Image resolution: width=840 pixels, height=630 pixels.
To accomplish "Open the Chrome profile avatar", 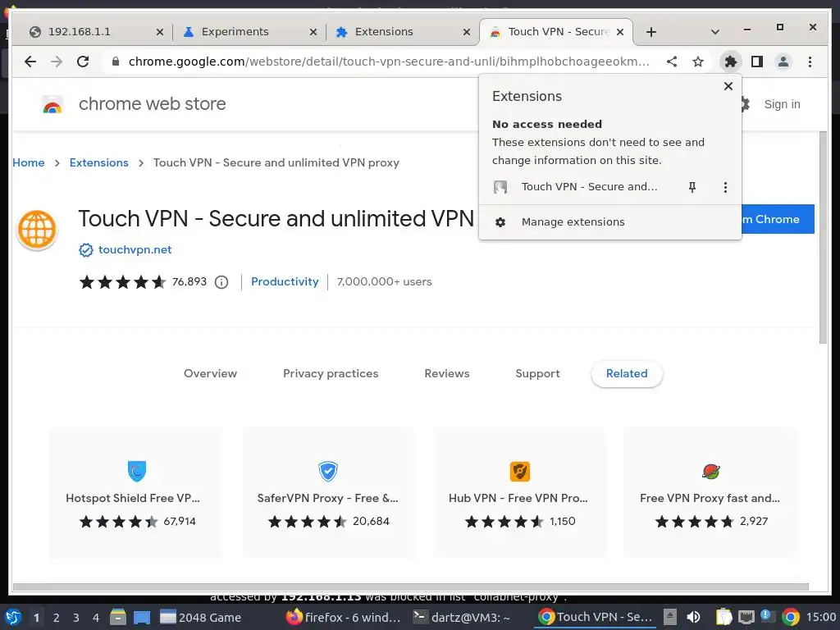I will click(x=783, y=62).
